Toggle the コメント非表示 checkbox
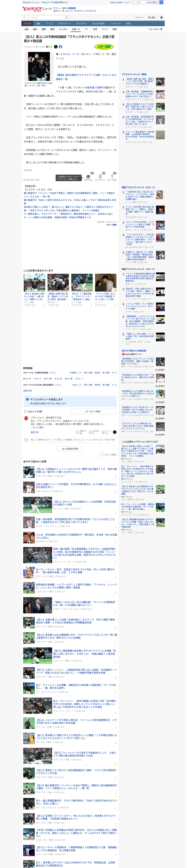This screenshot has width=186, height=868. [102, 455]
